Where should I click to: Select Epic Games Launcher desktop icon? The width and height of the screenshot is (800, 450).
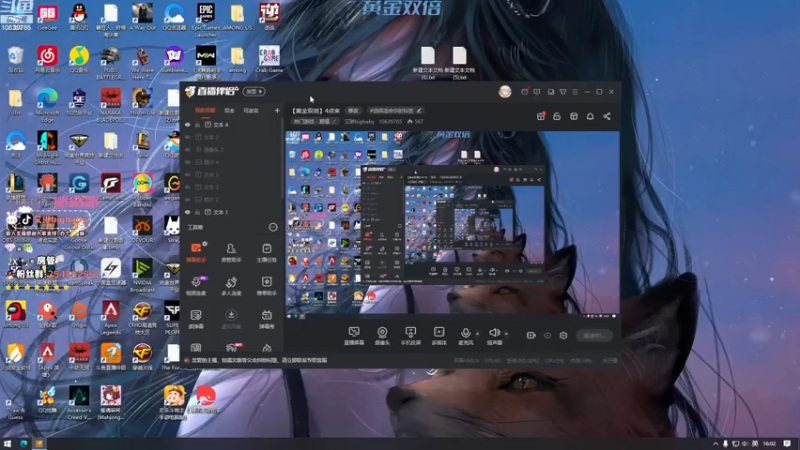(206, 19)
